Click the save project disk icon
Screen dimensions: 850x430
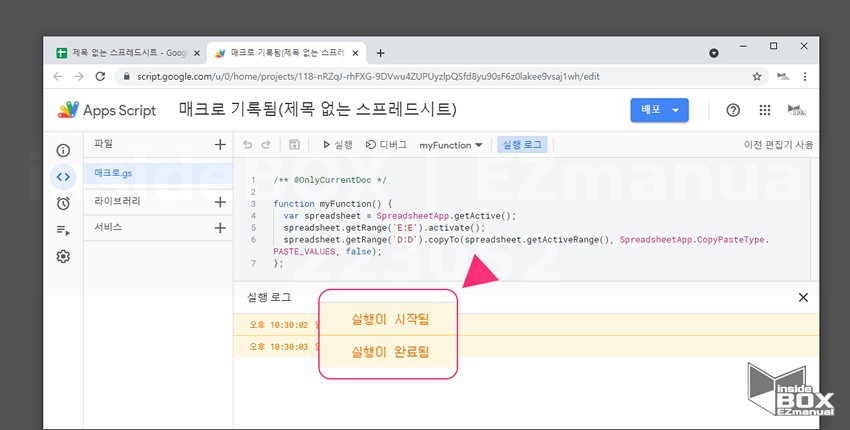click(294, 145)
